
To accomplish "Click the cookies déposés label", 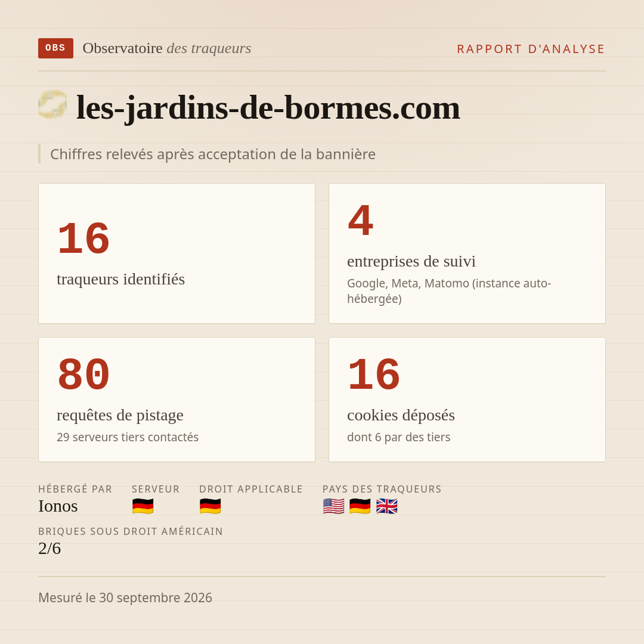I will [401, 415].
